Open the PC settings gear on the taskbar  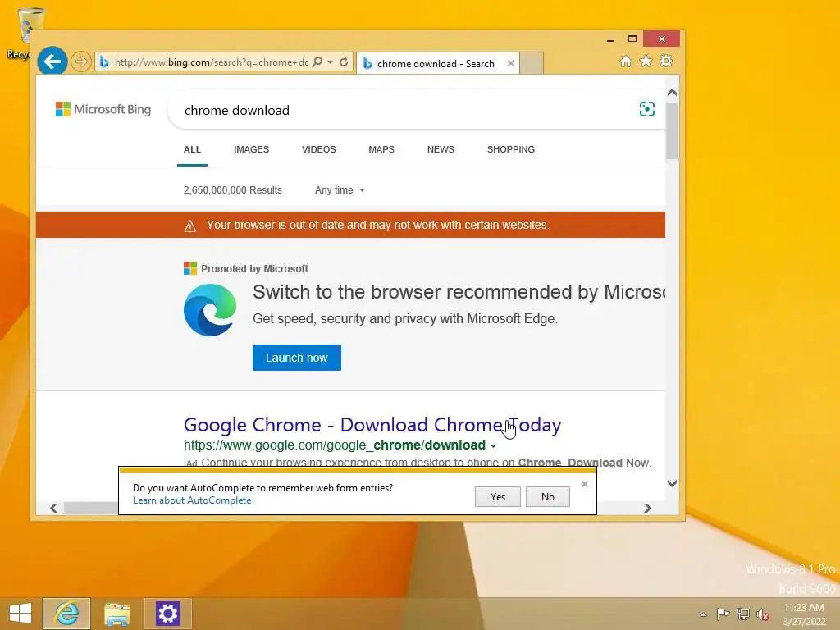[x=167, y=614]
